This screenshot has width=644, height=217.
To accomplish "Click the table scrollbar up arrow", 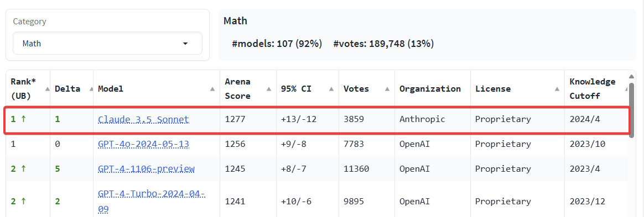I will (x=631, y=76).
